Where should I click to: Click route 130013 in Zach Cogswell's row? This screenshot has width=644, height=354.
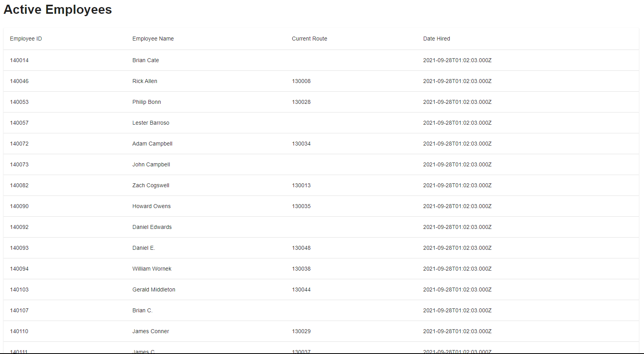pyautogui.click(x=301, y=185)
